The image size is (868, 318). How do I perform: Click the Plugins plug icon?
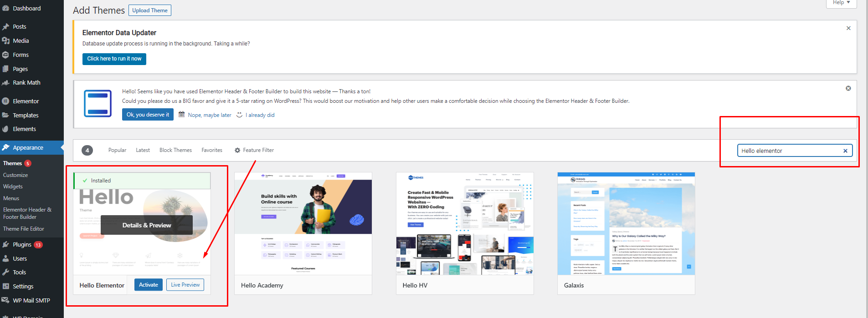click(5, 245)
